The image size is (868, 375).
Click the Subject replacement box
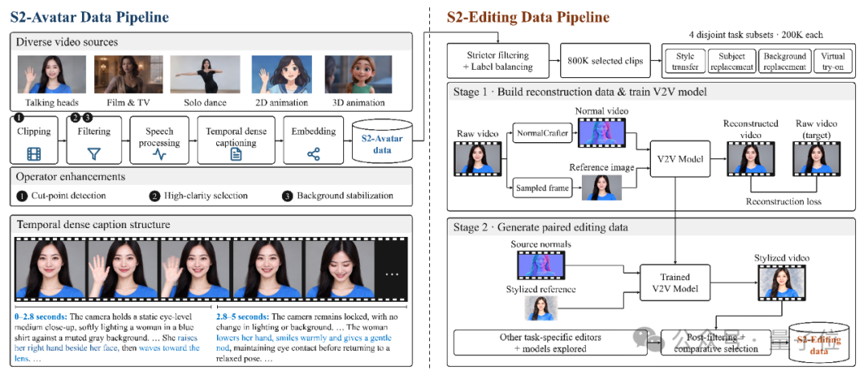[x=732, y=61]
